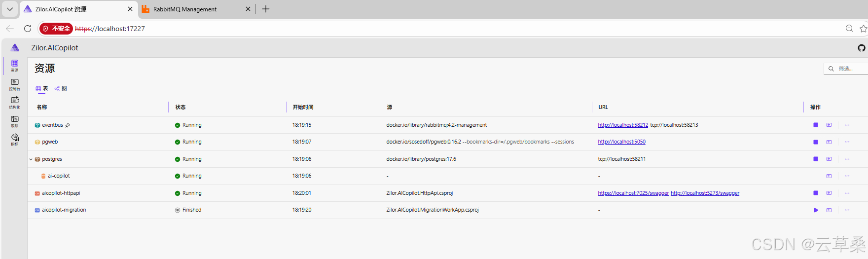Open the GitHub icon in header

click(x=862, y=48)
